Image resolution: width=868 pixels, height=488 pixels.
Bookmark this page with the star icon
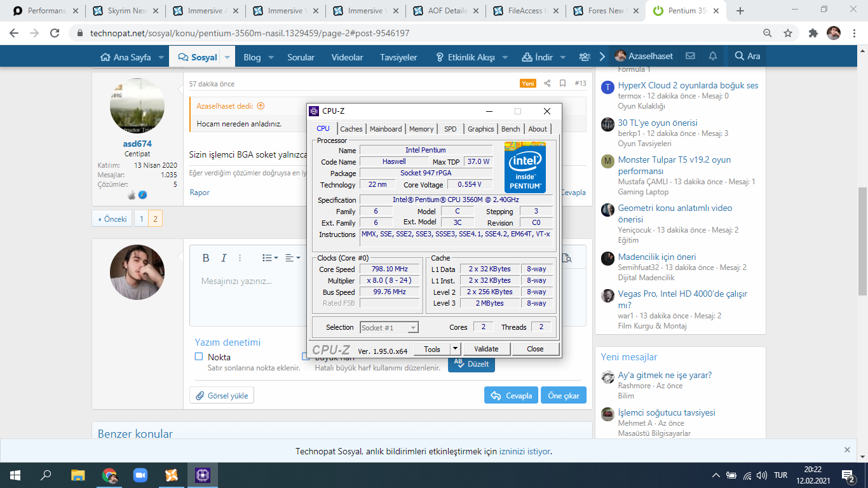[x=788, y=33]
